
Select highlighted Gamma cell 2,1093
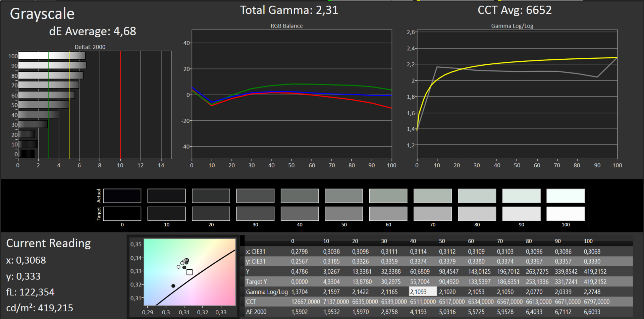(x=423, y=291)
